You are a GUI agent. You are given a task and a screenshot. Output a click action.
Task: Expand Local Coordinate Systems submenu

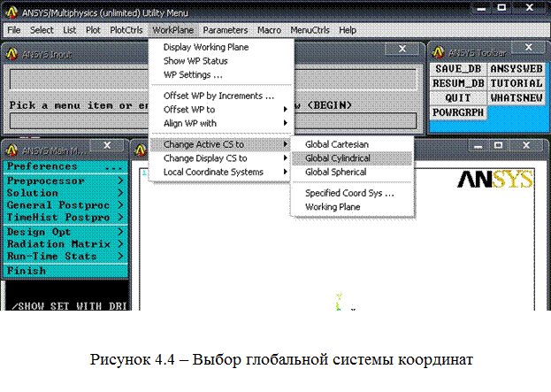[221, 172]
